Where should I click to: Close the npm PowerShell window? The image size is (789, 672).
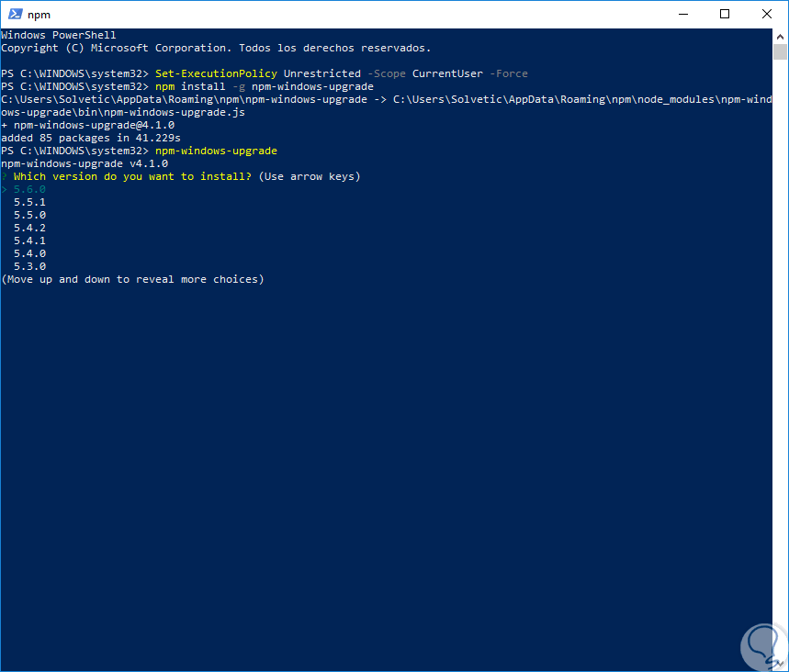[766, 14]
